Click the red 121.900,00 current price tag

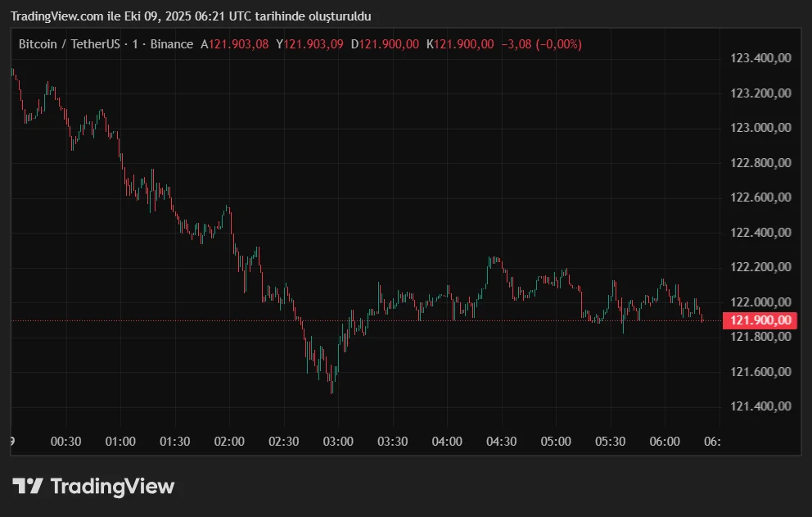(760, 320)
